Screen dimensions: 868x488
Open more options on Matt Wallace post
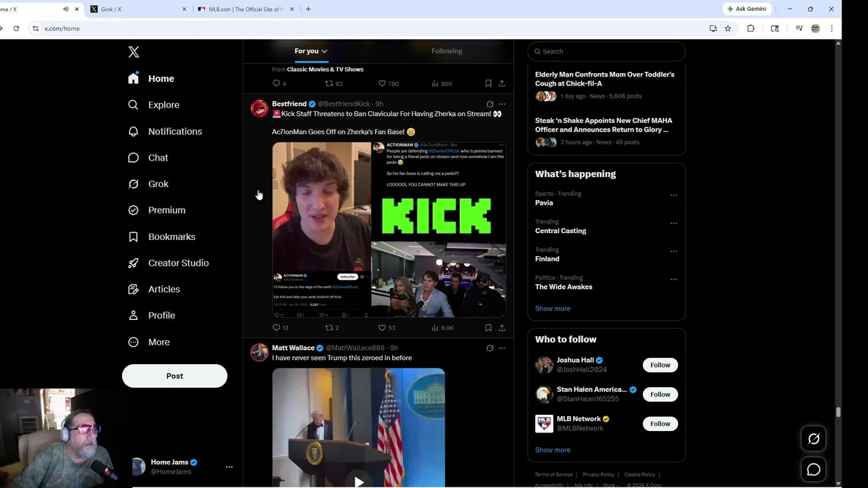pyautogui.click(x=502, y=348)
